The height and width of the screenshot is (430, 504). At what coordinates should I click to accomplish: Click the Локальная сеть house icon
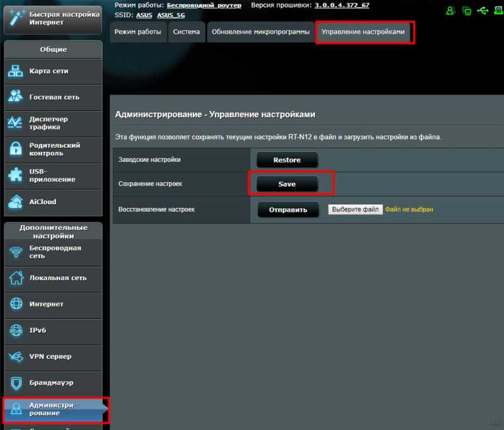[x=16, y=278]
